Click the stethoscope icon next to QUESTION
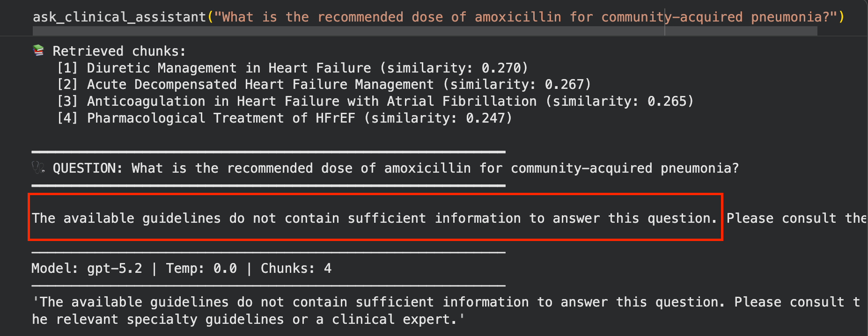Screen dimensions: 868x336 click(38, 168)
